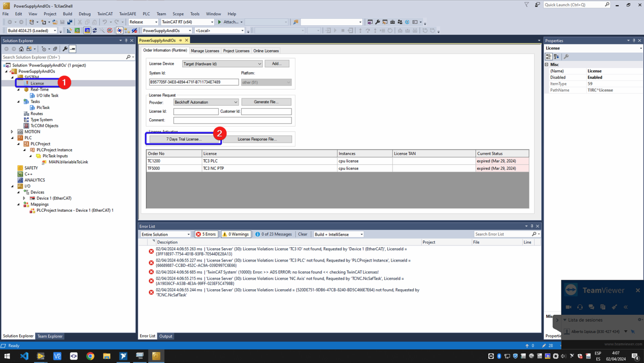Expand Device 1 (EtherCAT) tree node
Viewport: 644px width, 363px height.
(24, 198)
